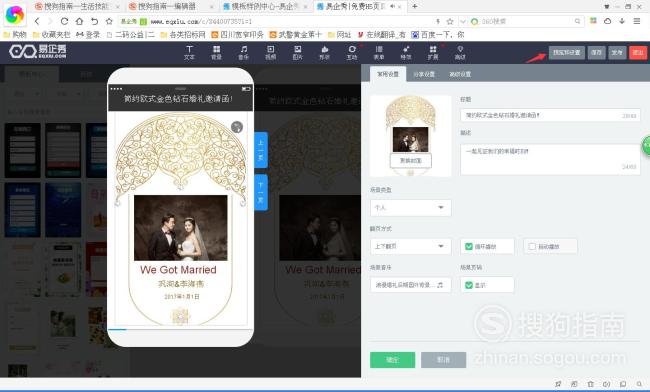Image resolution: width=650 pixels, height=392 pixels.
Task: Toggle the 循环播放 loop checkbox
Action: click(x=469, y=247)
